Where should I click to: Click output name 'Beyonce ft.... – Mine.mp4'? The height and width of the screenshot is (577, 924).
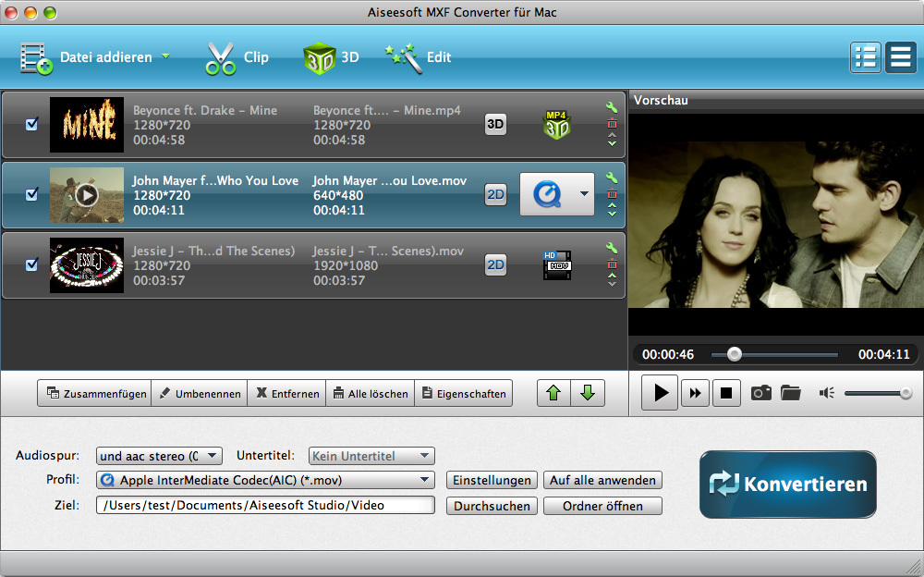pos(386,110)
